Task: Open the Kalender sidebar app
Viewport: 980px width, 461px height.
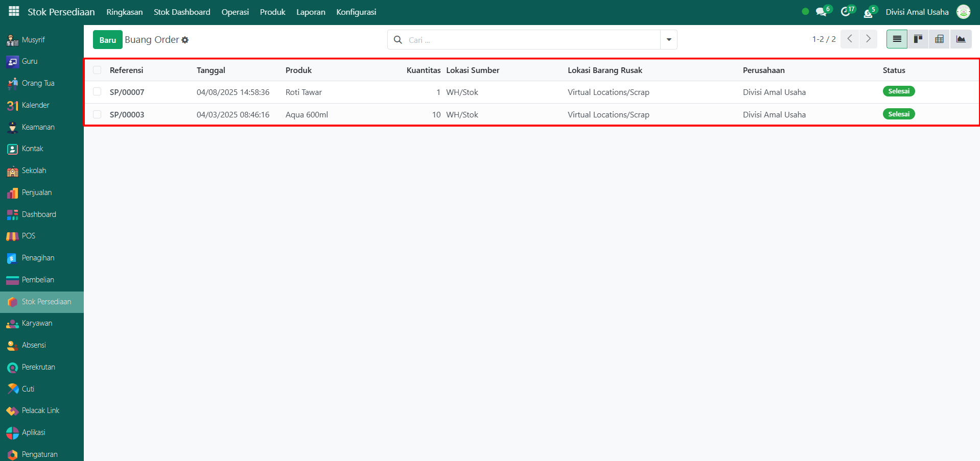Action: click(x=35, y=105)
